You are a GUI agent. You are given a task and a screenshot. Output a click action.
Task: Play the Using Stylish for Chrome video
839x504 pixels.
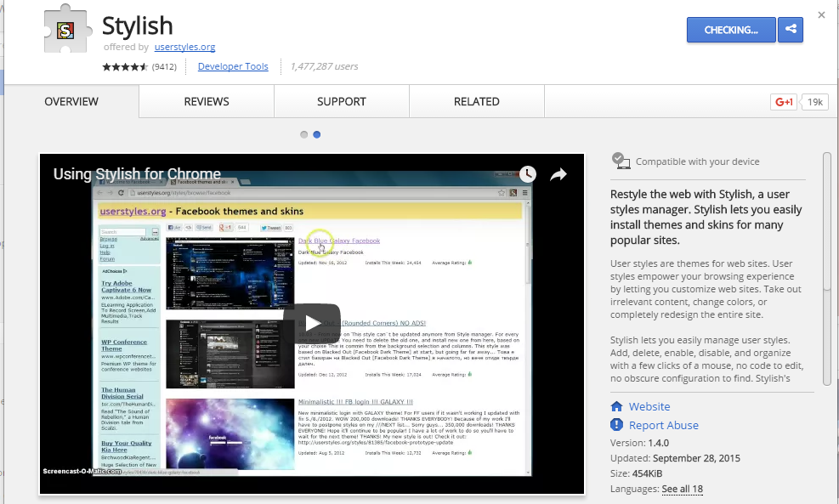point(311,323)
